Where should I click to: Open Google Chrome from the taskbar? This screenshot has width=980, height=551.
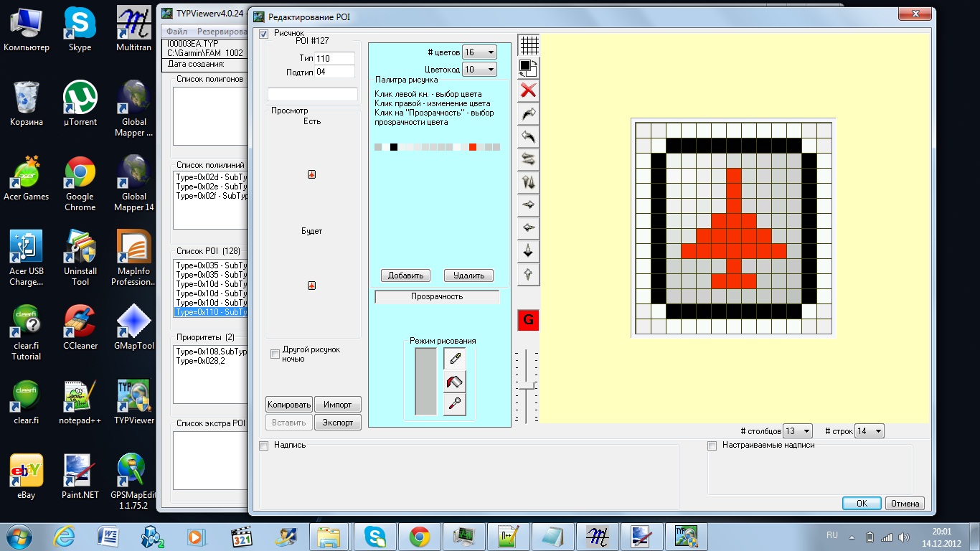[x=419, y=536]
